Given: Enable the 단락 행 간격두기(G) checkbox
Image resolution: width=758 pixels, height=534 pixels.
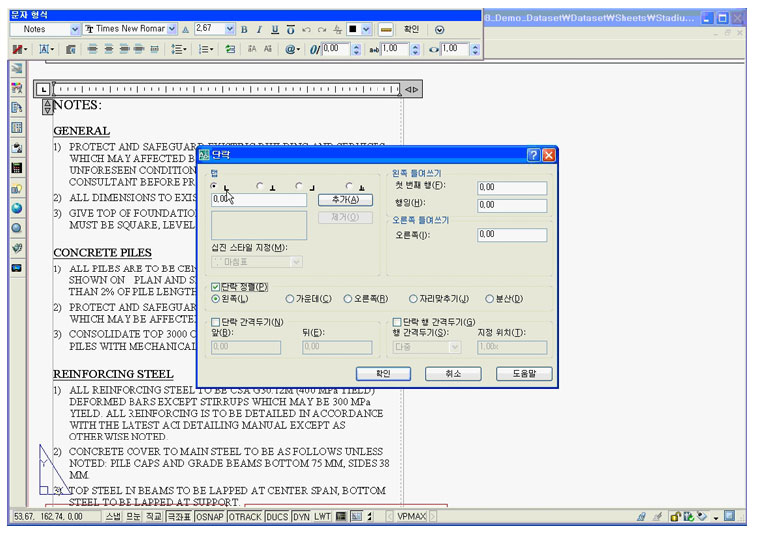Looking at the screenshot, I should click(397, 322).
